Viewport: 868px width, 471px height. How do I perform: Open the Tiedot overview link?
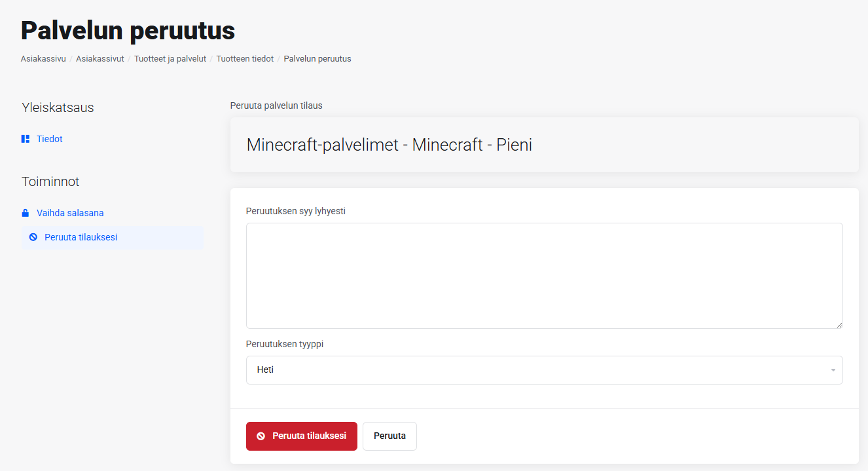tap(50, 139)
